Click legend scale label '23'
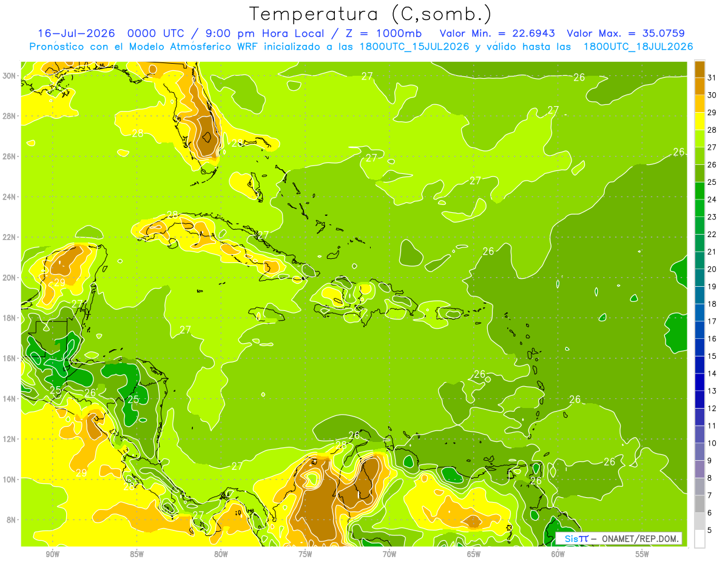The height and width of the screenshot is (562, 728). tap(712, 217)
